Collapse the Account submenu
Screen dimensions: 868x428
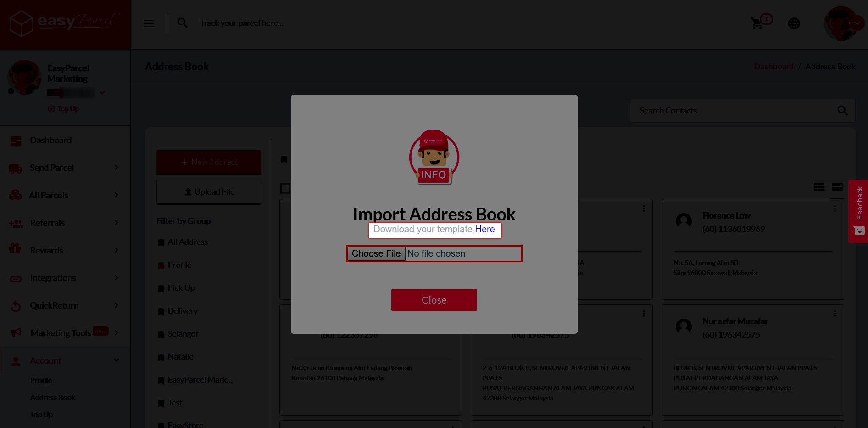click(116, 360)
